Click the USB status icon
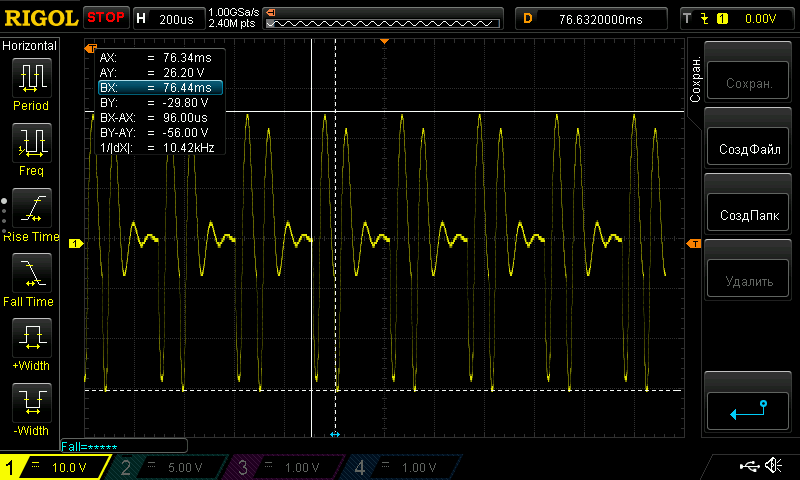The height and width of the screenshot is (480, 800). [x=749, y=466]
